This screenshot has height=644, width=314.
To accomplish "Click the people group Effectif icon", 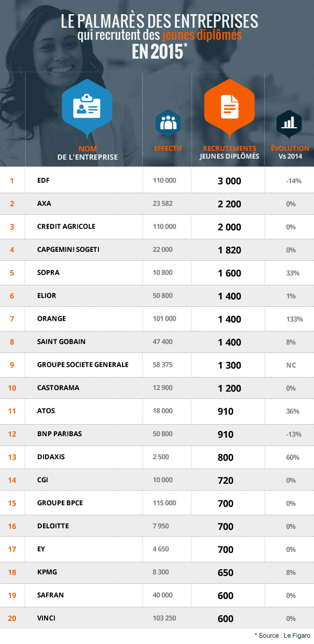I will pyautogui.click(x=167, y=123).
